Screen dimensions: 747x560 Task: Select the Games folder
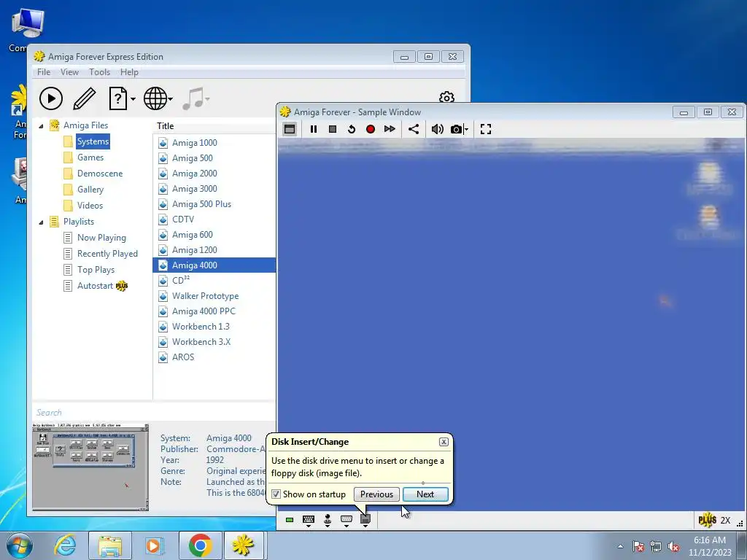coord(90,157)
